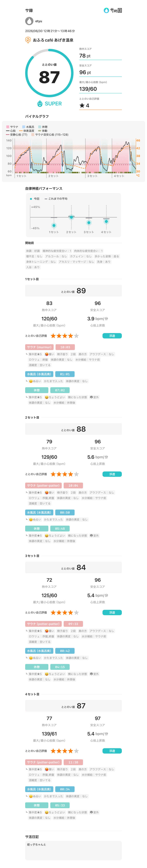Select the サウナ (murmur) tag in set 1
The height and width of the screenshot is (868, 147).
click(39, 347)
